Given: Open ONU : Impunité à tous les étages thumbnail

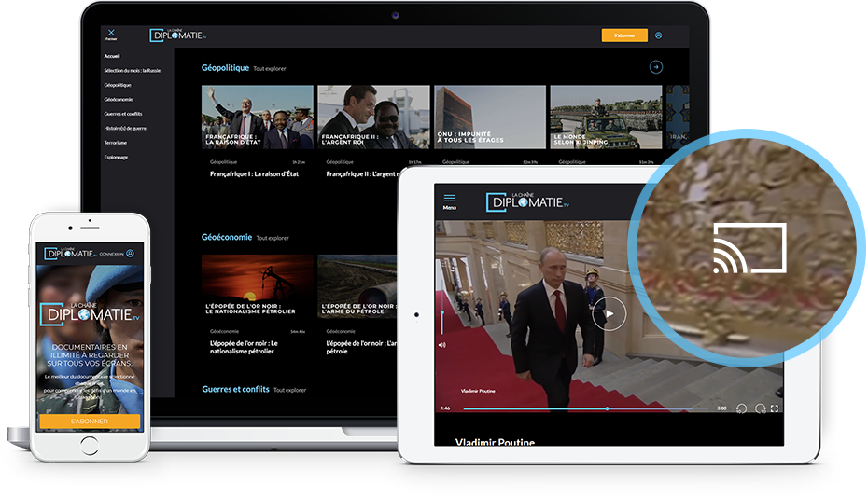Looking at the screenshot, I should (490, 117).
